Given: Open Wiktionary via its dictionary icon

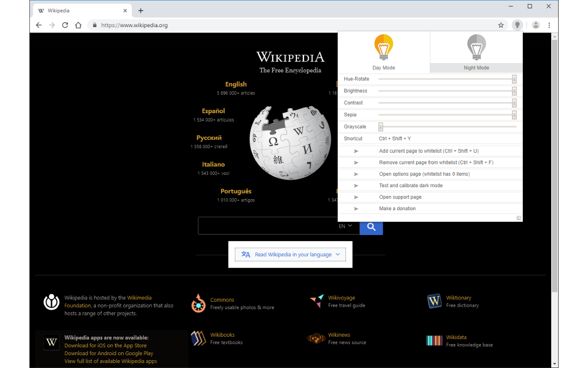Looking at the screenshot, I should click(x=434, y=301).
